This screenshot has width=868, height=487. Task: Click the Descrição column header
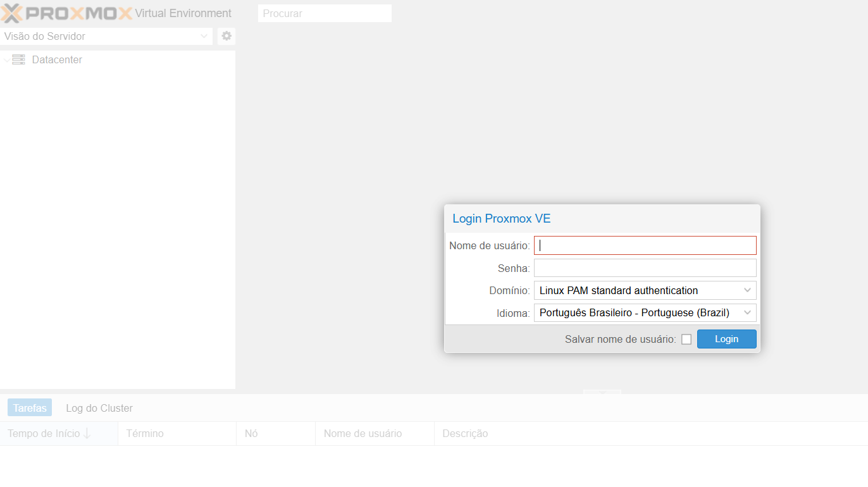click(x=651, y=433)
